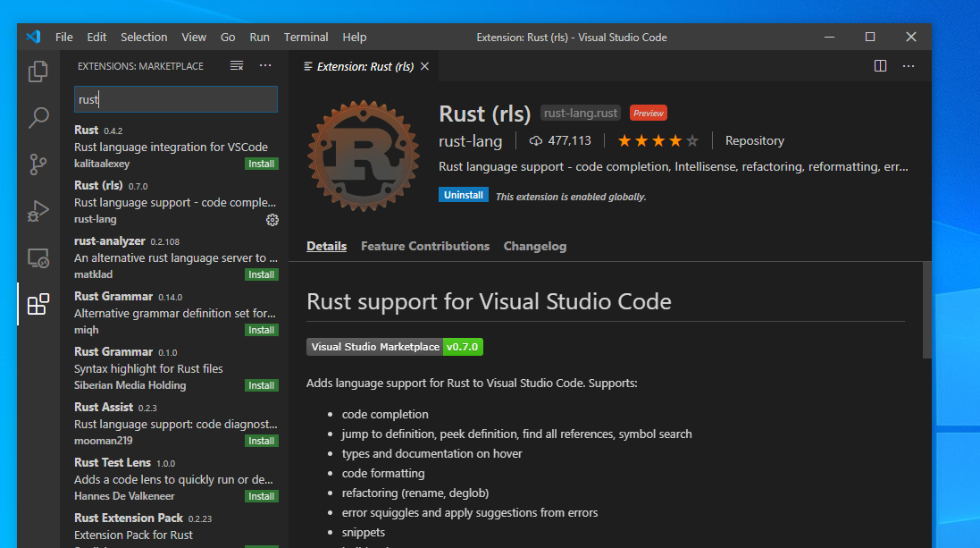Select the Extensions view icon
This screenshot has height=548, width=980.
(38, 304)
